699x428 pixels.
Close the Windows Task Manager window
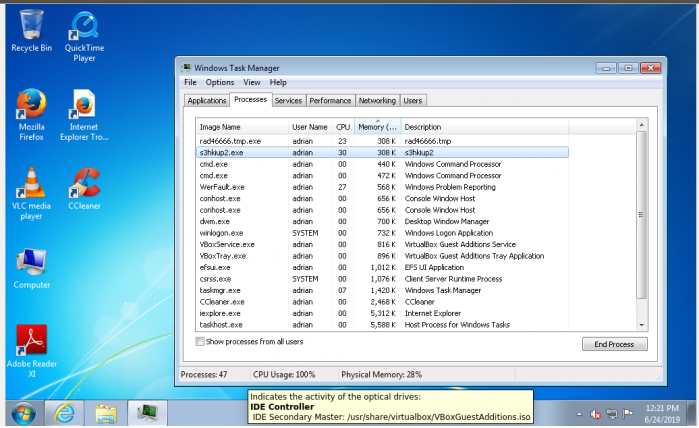(x=650, y=68)
